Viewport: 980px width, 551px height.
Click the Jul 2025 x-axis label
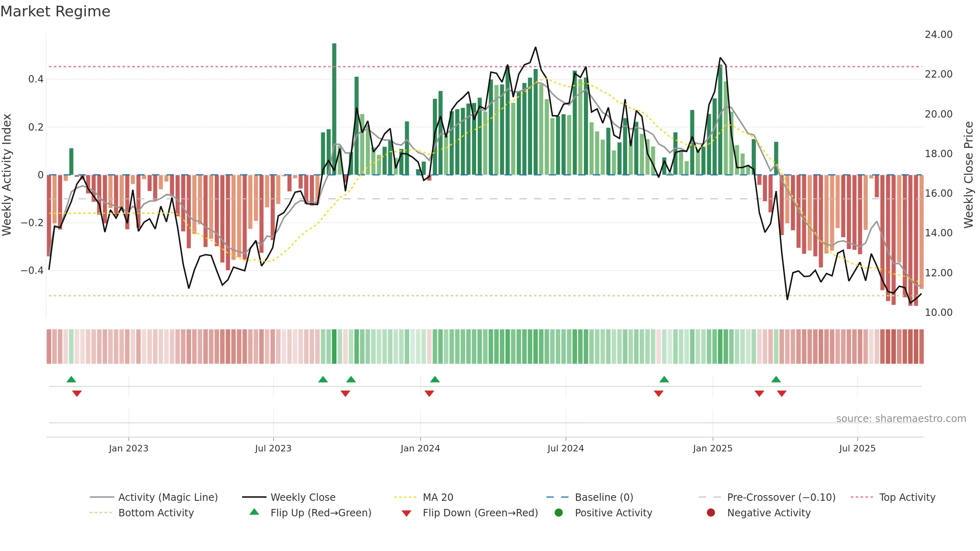click(x=857, y=448)
